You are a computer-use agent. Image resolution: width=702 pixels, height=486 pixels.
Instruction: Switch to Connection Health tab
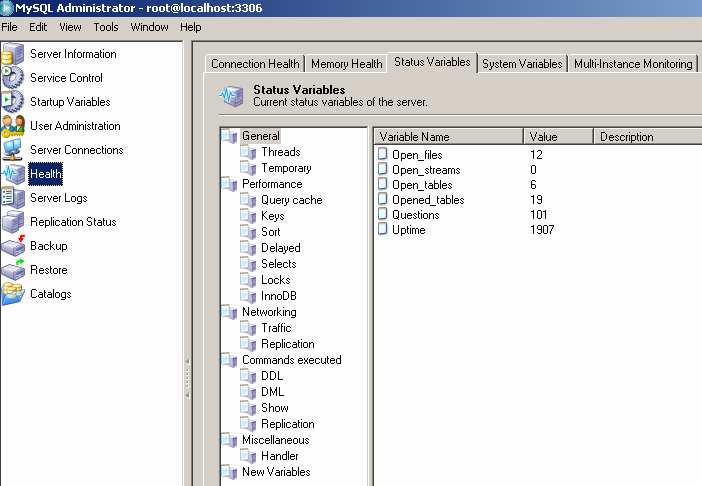(x=255, y=64)
